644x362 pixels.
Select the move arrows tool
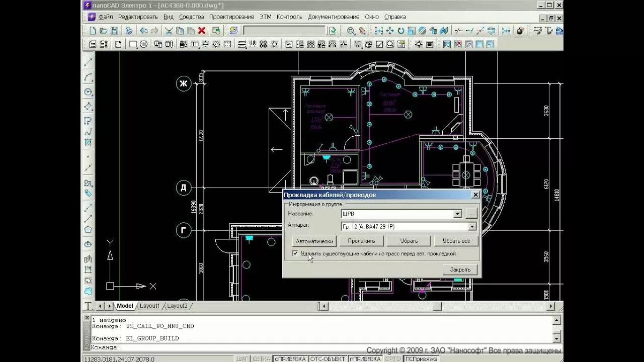[390, 31]
